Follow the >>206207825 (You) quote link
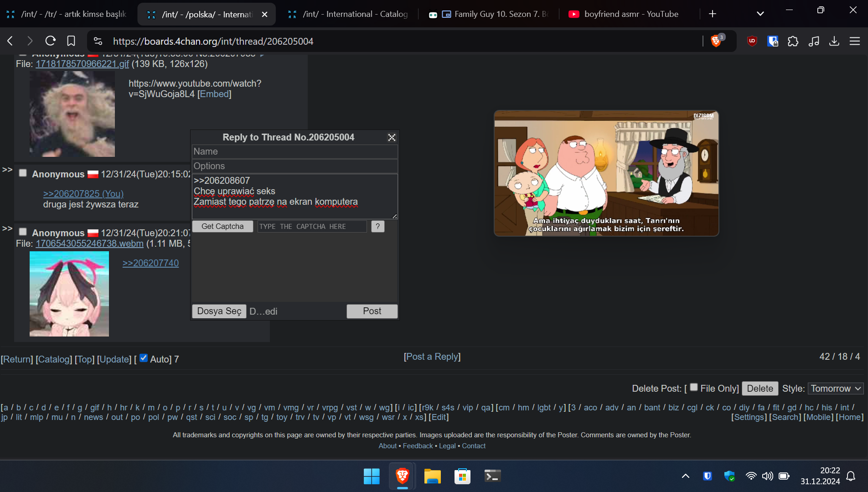Viewport: 868px width, 492px height. [83, 194]
